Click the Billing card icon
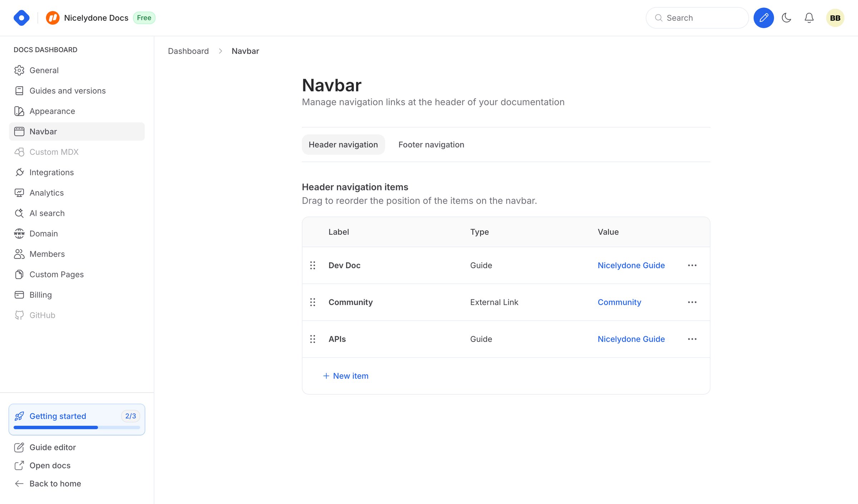Image resolution: width=858 pixels, height=504 pixels. coord(19,295)
